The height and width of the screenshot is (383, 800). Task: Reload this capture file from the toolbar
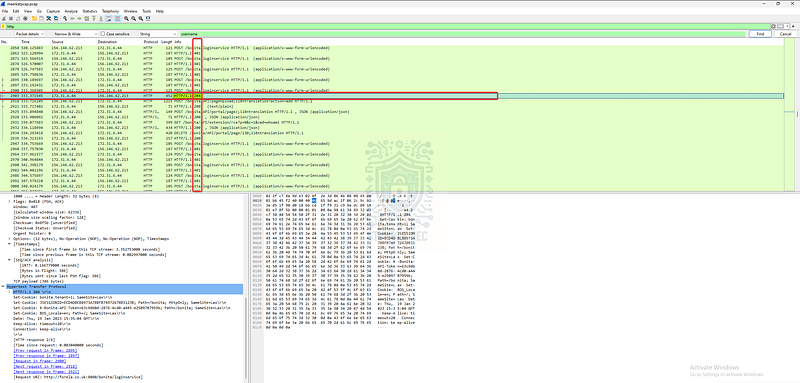tap(56, 18)
